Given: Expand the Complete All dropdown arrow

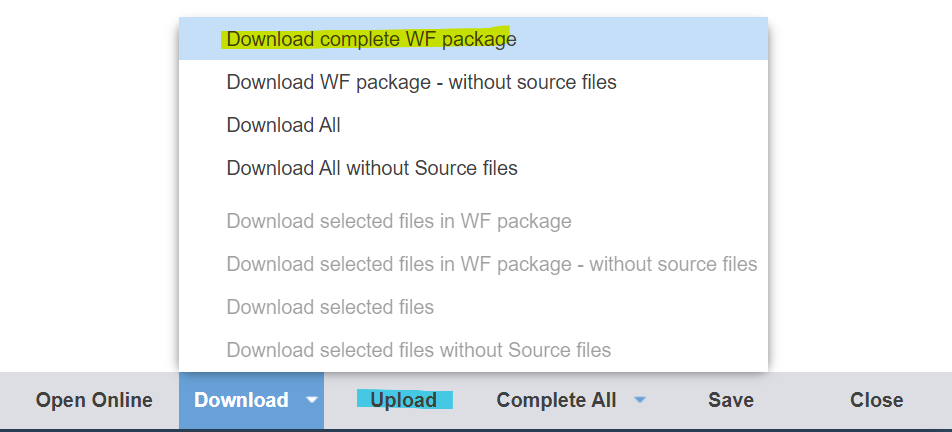Looking at the screenshot, I should (x=640, y=400).
